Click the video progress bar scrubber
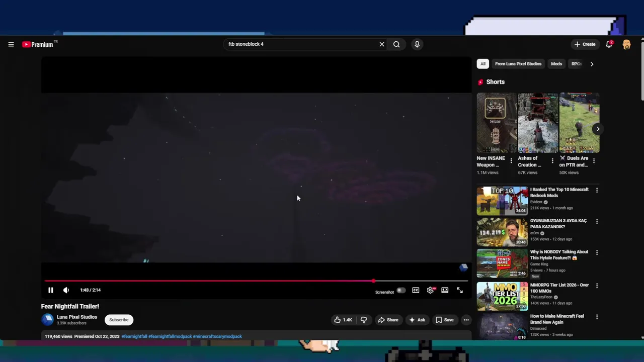 click(373, 281)
